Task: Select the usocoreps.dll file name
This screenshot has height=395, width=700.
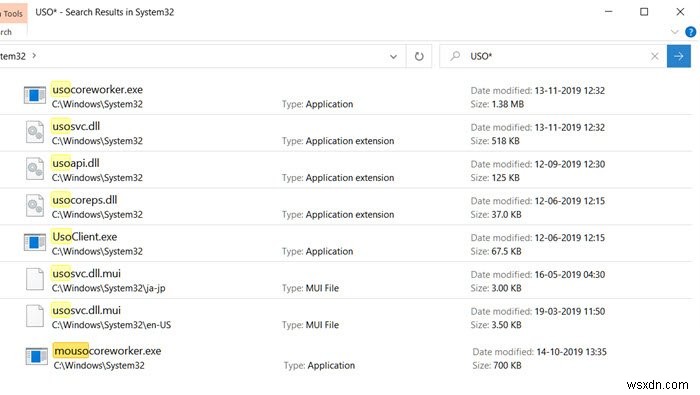Action: (x=85, y=200)
